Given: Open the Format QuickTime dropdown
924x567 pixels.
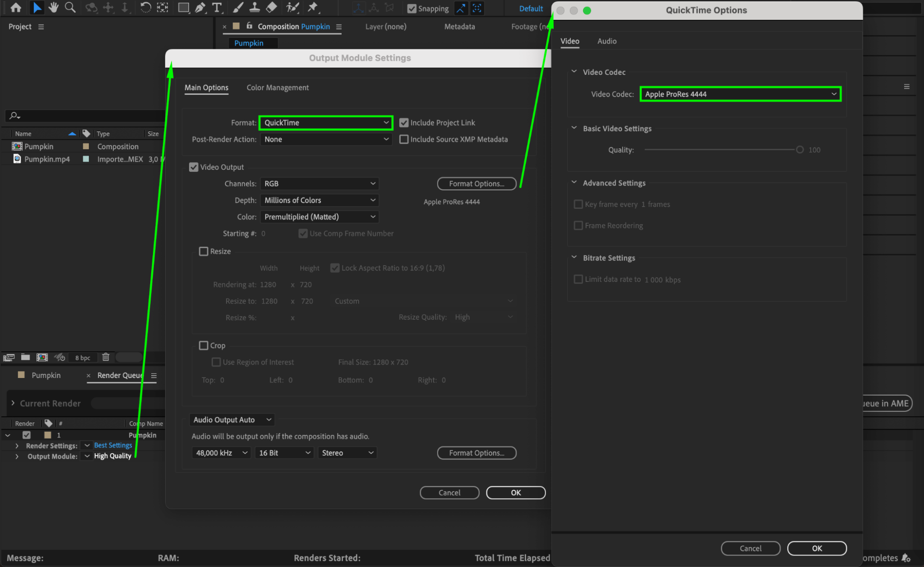Looking at the screenshot, I should (x=326, y=122).
